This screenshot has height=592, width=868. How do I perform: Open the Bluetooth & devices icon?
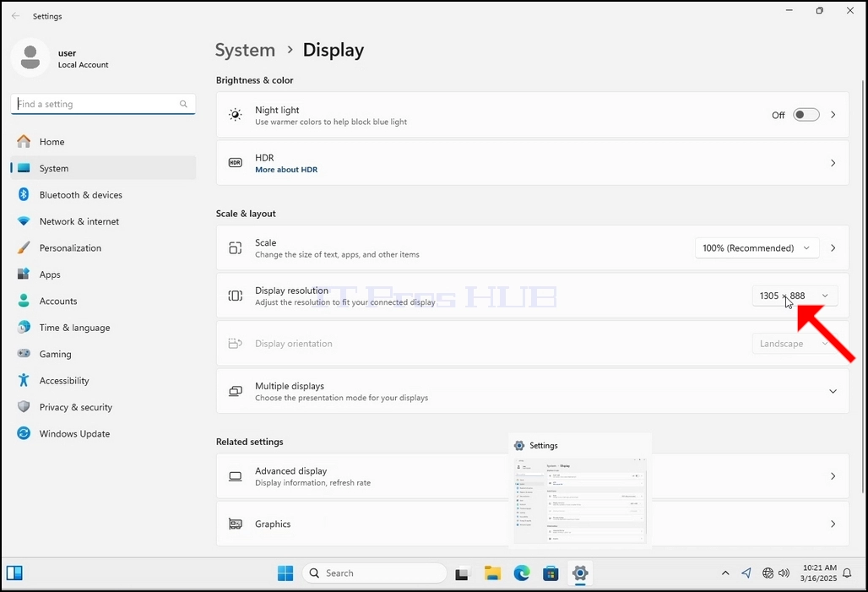coord(24,194)
